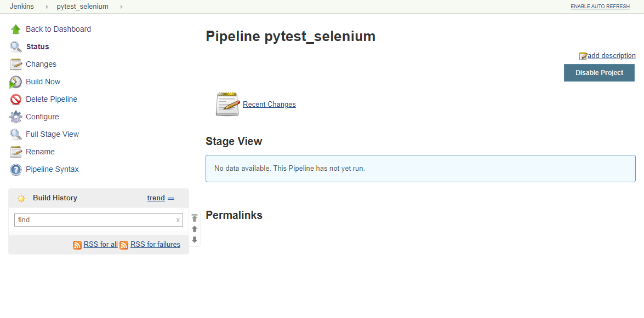This screenshot has height=318, width=644.
Task: Click the Recent Changes notepad icon
Action: click(x=227, y=104)
